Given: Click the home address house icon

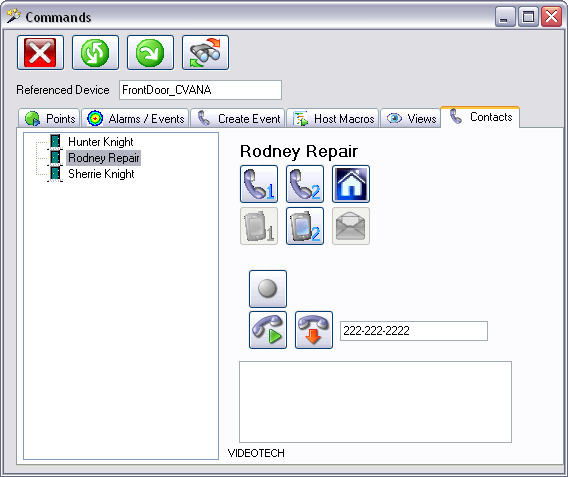Looking at the screenshot, I should click(x=351, y=184).
